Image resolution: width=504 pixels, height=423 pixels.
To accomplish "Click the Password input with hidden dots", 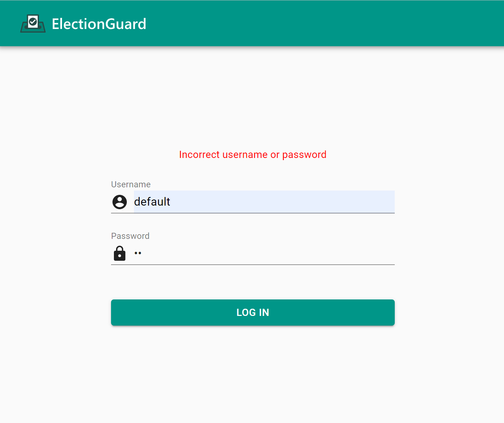I will click(x=251, y=253).
